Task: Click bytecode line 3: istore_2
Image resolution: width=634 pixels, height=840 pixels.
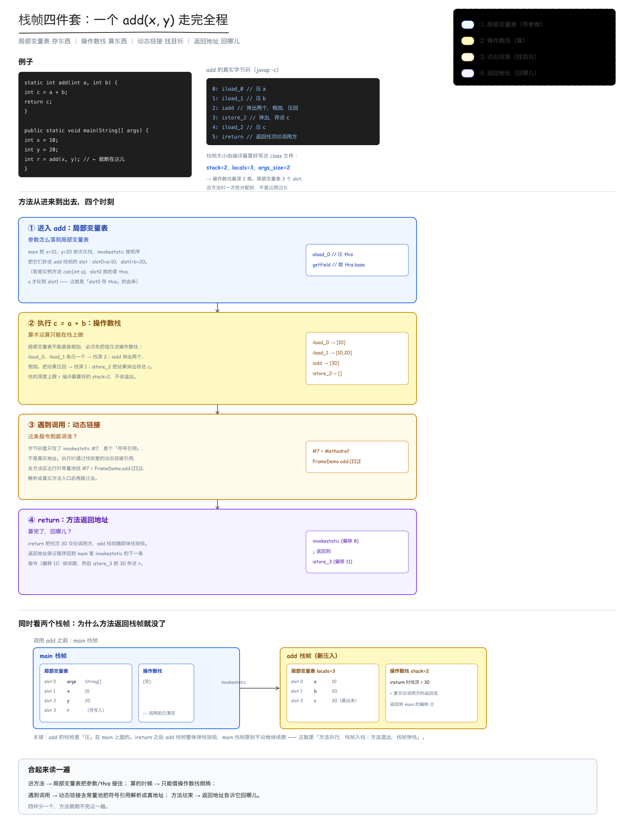Action: point(251,118)
